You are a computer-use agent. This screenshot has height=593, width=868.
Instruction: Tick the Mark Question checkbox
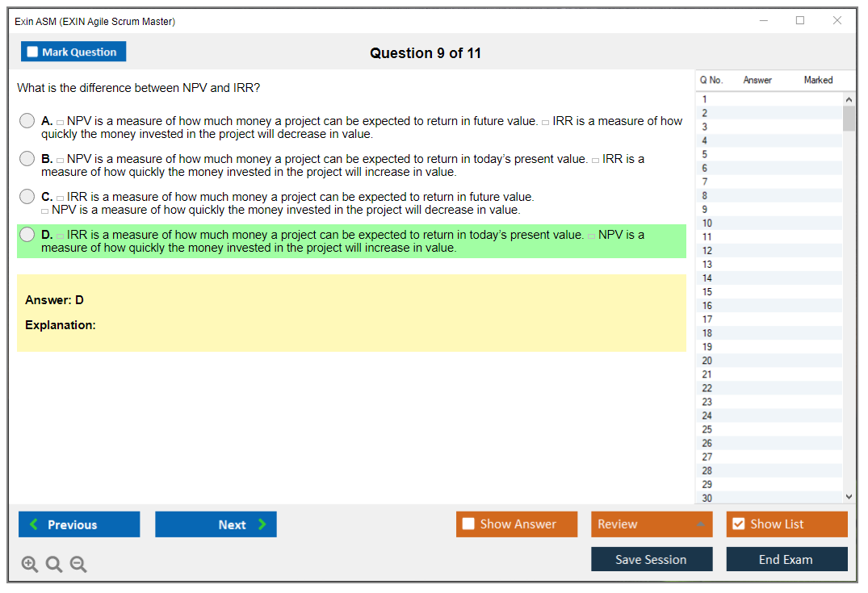point(33,52)
